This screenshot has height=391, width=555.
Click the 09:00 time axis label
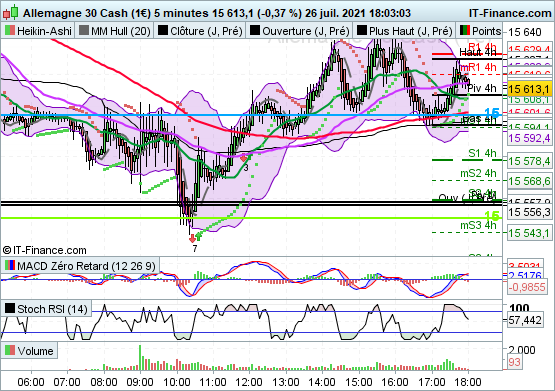[x=140, y=382]
